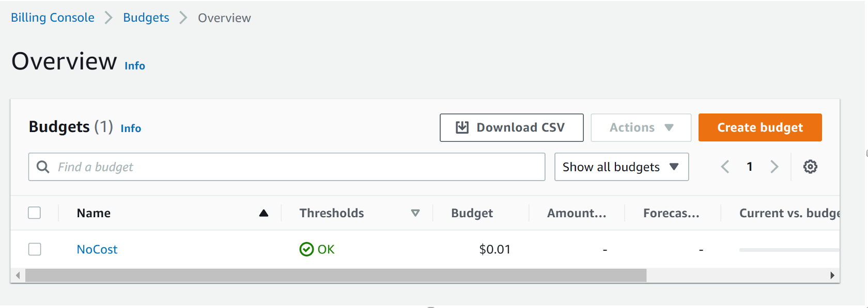Click Create budget button

[760, 127]
